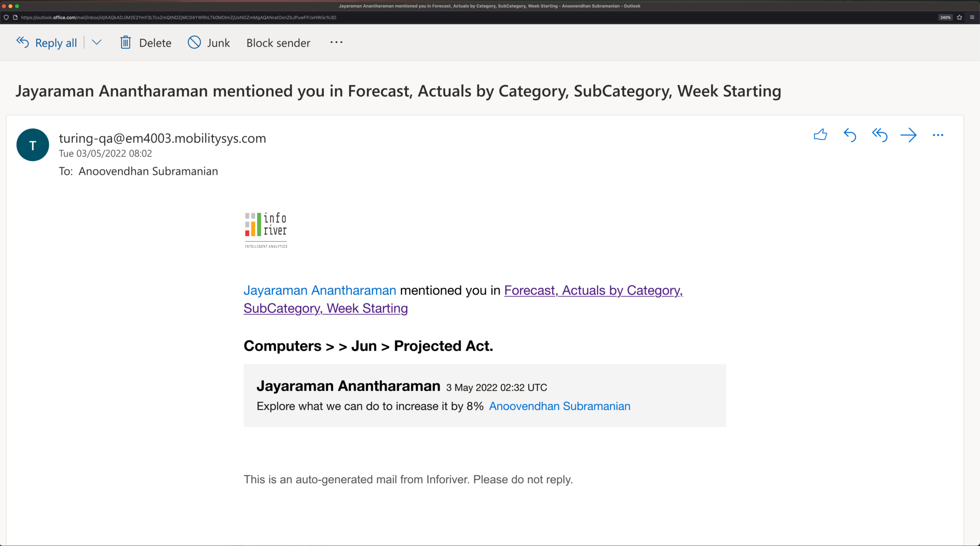Image resolution: width=980 pixels, height=546 pixels.
Task: Click the Inforiver logo image
Action: click(x=265, y=229)
